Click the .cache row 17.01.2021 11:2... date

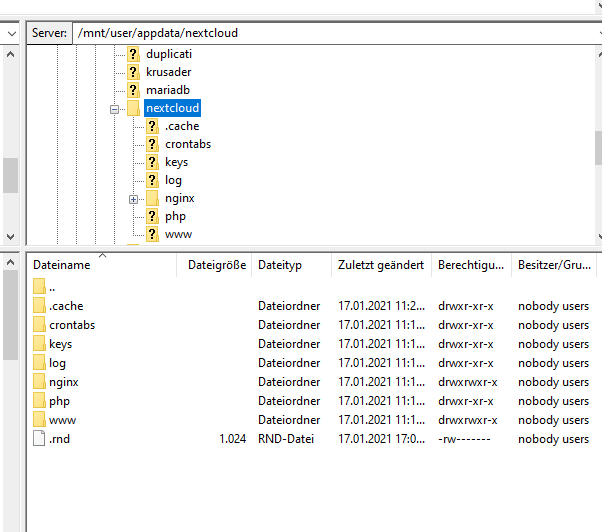[382, 306]
